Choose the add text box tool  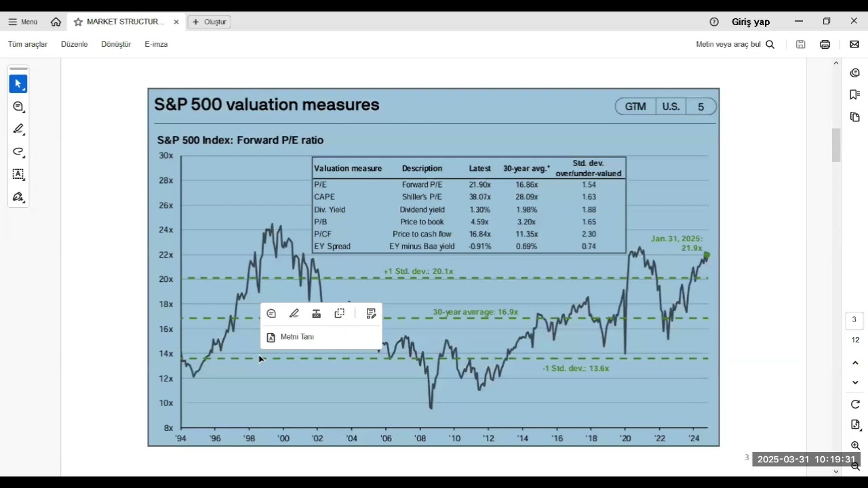pyautogui.click(x=18, y=174)
